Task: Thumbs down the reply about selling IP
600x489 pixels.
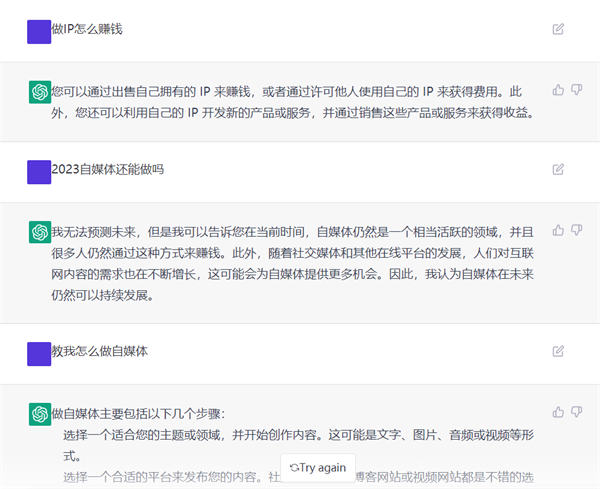Action: [x=577, y=90]
